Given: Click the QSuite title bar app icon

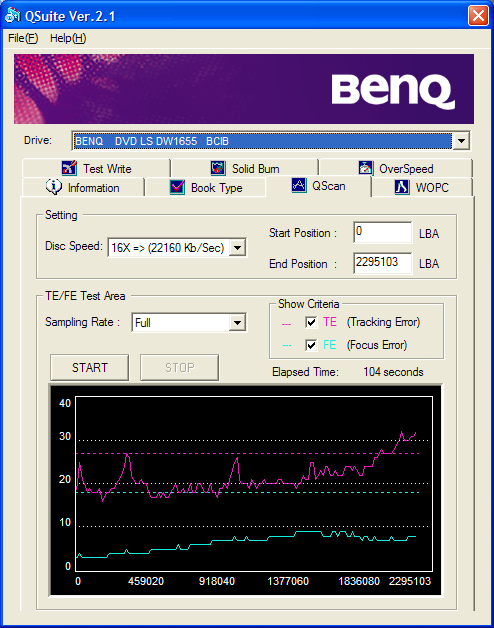Looking at the screenshot, I should [12, 16].
